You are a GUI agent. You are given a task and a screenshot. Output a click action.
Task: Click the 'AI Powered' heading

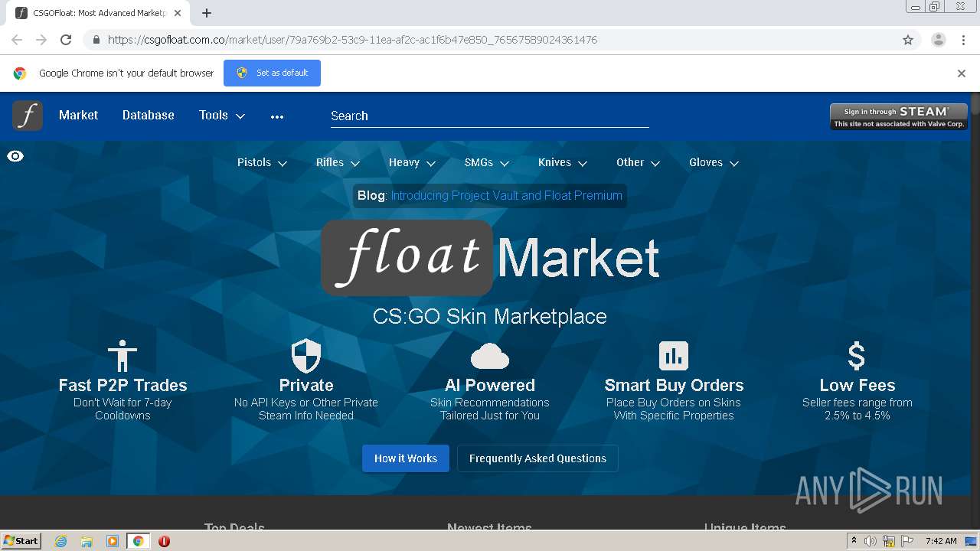click(x=490, y=386)
